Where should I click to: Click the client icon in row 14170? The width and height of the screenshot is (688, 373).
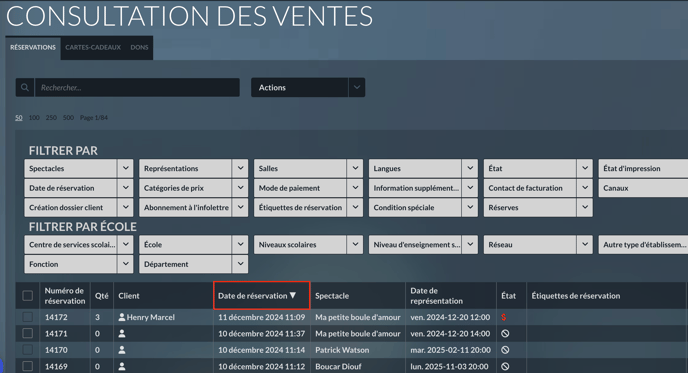(122, 350)
